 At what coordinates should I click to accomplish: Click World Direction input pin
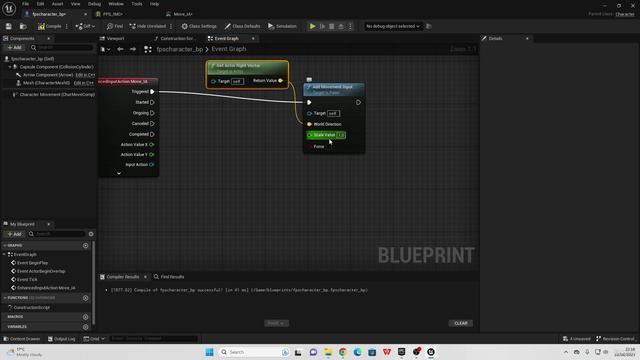[309, 124]
